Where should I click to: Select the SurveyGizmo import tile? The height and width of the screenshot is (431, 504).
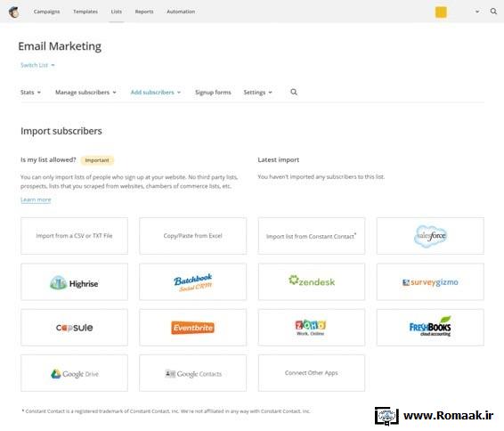coord(430,282)
